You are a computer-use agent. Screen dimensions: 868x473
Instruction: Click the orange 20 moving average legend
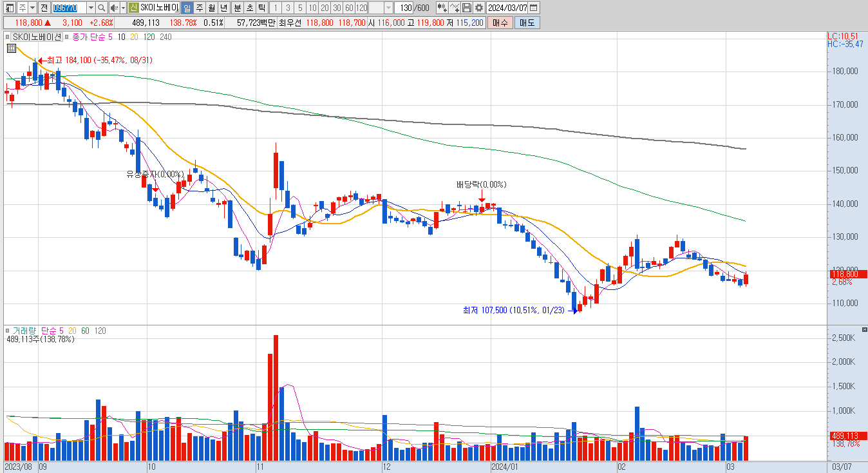point(134,37)
